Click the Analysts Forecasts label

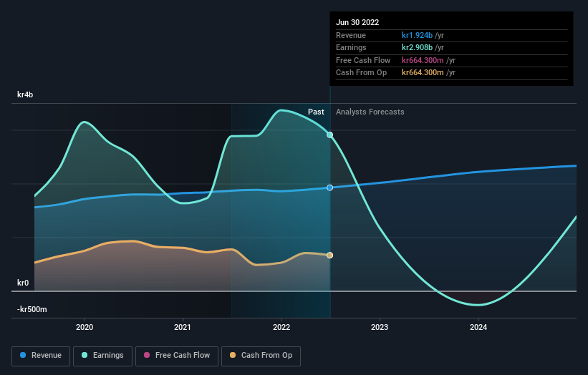[x=370, y=112]
